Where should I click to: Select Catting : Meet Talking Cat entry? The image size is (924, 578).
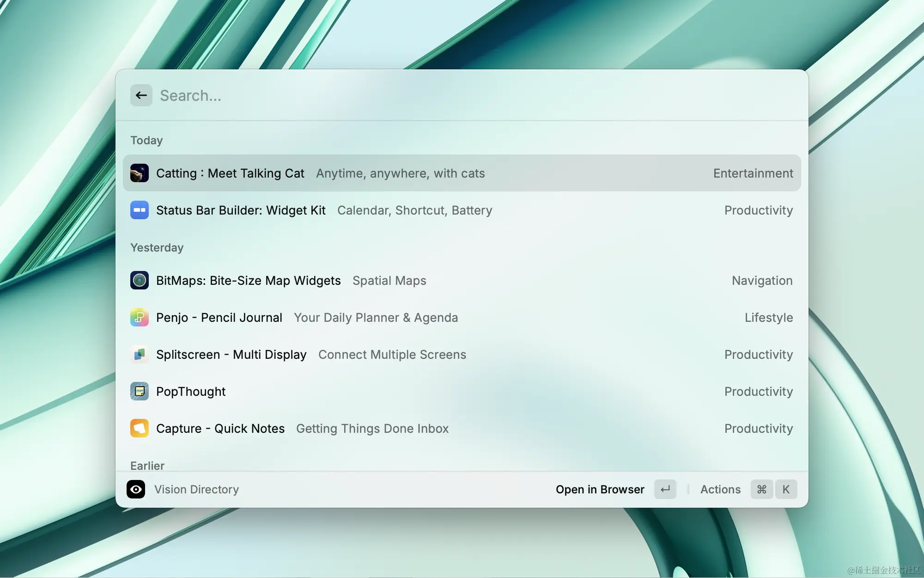pyautogui.click(x=462, y=173)
